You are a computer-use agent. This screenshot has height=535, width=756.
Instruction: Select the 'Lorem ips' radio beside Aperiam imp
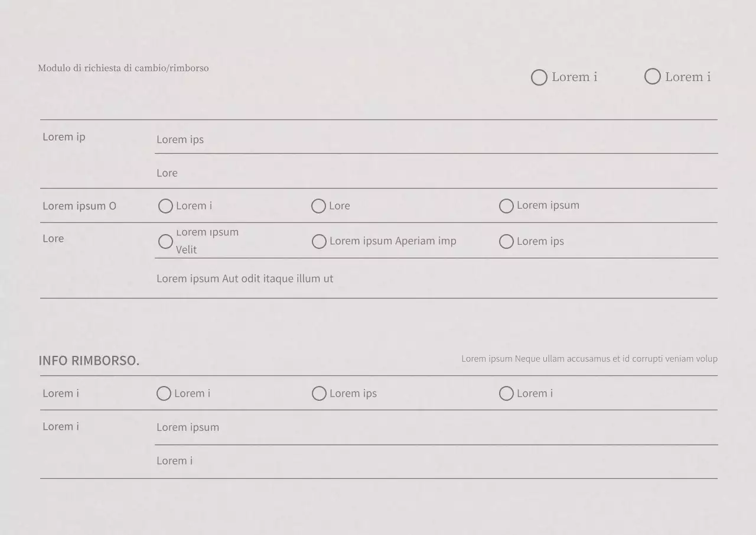(x=506, y=241)
